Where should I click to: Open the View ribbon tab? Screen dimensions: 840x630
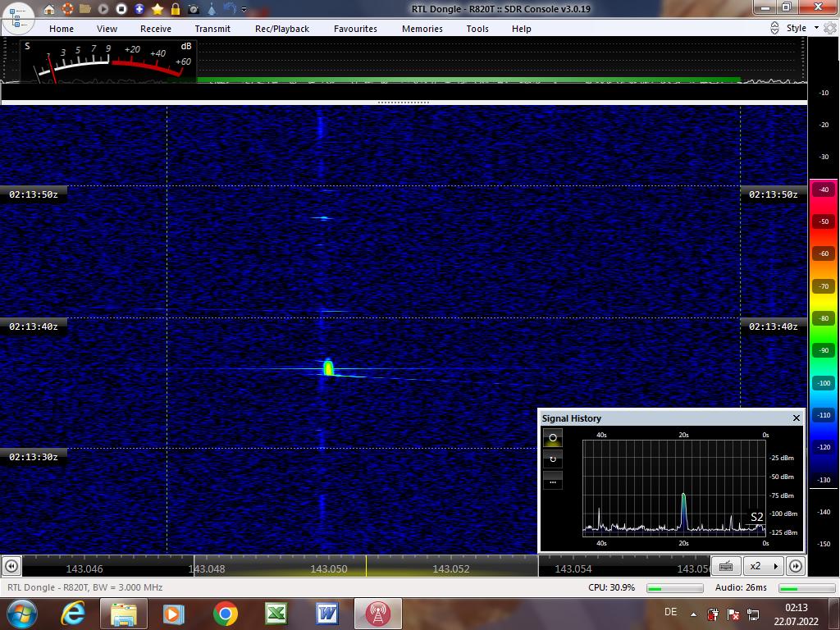pyautogui.click(x=107, y=29)
